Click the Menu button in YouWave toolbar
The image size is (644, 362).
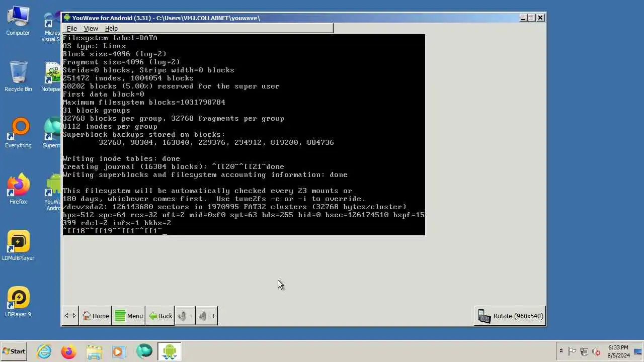pos(129,316)
